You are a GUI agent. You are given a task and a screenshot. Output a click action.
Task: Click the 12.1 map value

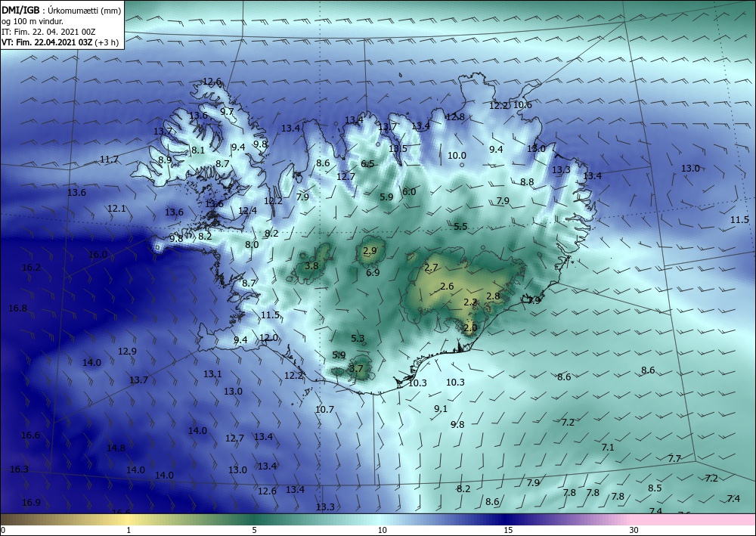pos(116,208)
